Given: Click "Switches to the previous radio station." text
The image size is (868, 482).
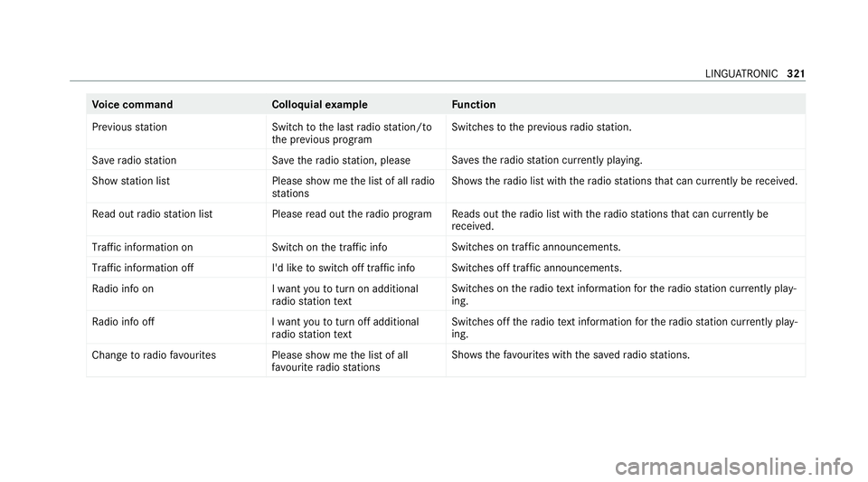Looking at the screenshot, I should point(541,126).
